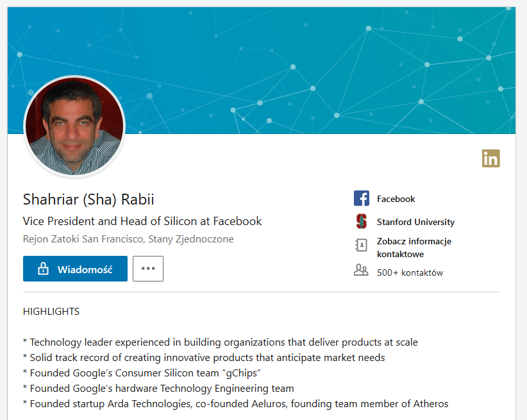Screen dimensions: 527x420
Task: Open the Stanford University link
Action: tap(415, 222)
